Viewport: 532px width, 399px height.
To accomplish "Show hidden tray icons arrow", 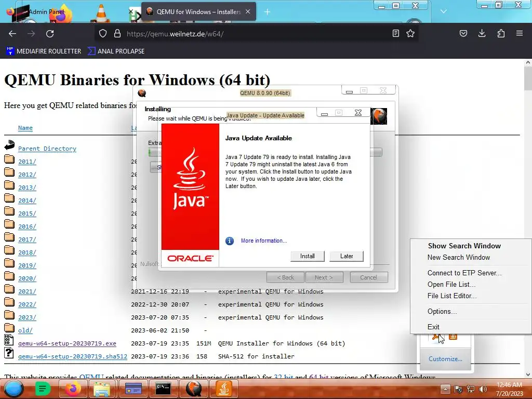I will coord(445,389).
